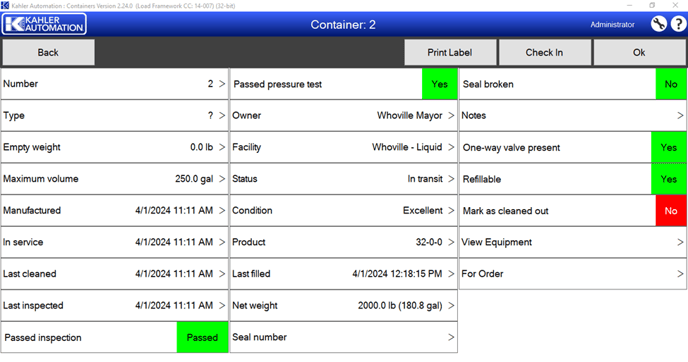
Task: Select the 32-0-0 product value
Action: (x=429, y=242)
